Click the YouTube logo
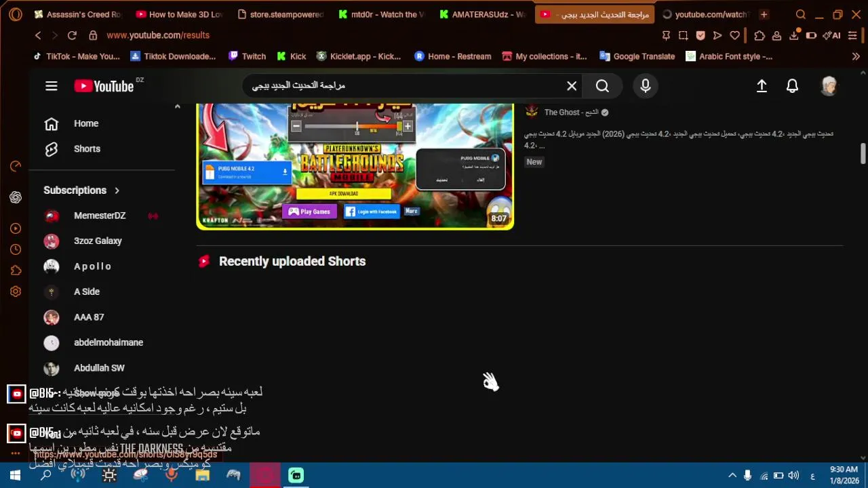This screenshot has width=868, height=488. [104, 86]
